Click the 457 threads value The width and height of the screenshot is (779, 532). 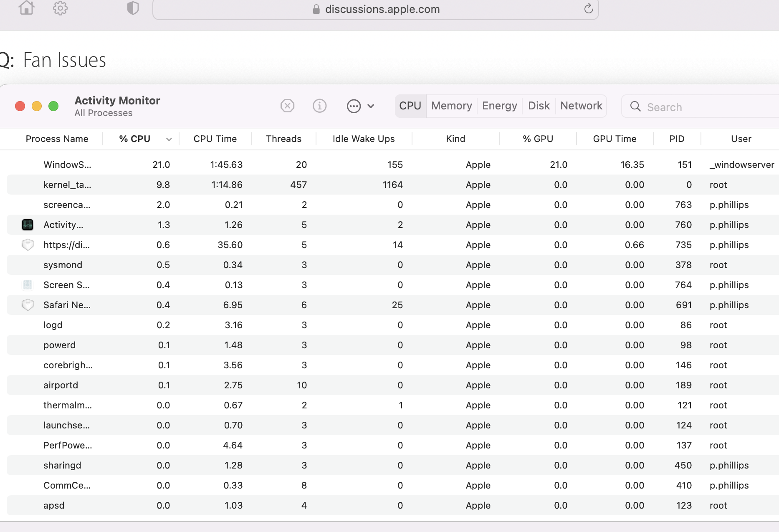pos(298,185)
